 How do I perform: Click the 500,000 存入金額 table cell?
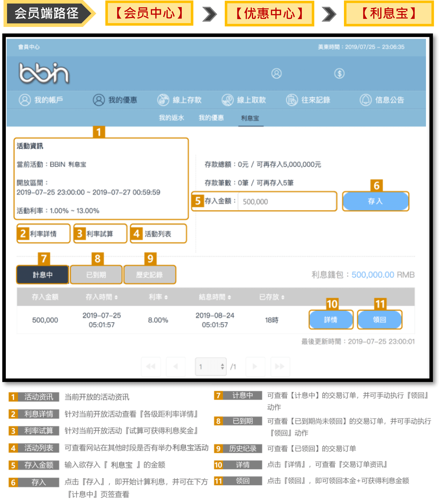[x=45, y=320]
